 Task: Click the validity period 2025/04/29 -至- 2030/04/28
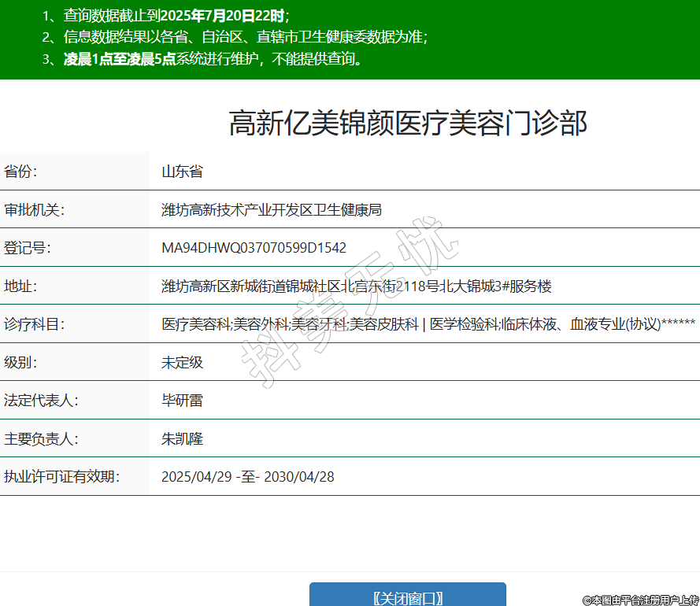(247, 476)
